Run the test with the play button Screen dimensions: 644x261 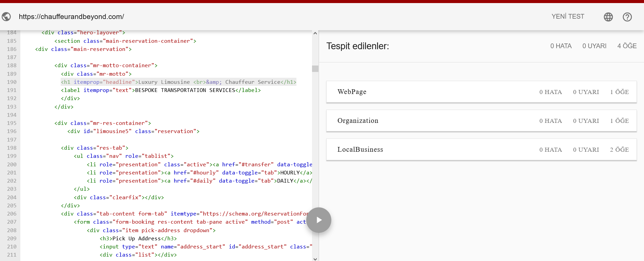319,220
